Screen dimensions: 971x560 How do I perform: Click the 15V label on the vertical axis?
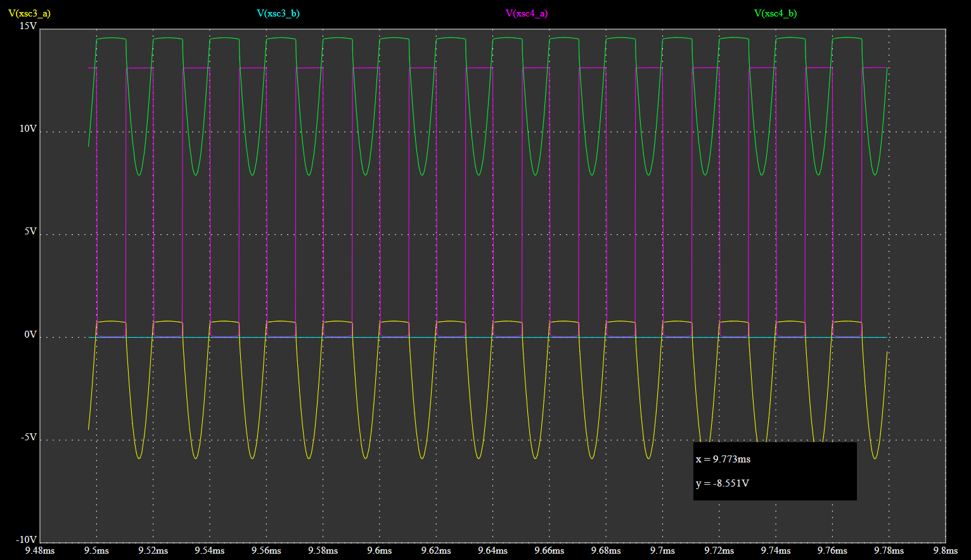click(28, 26)
